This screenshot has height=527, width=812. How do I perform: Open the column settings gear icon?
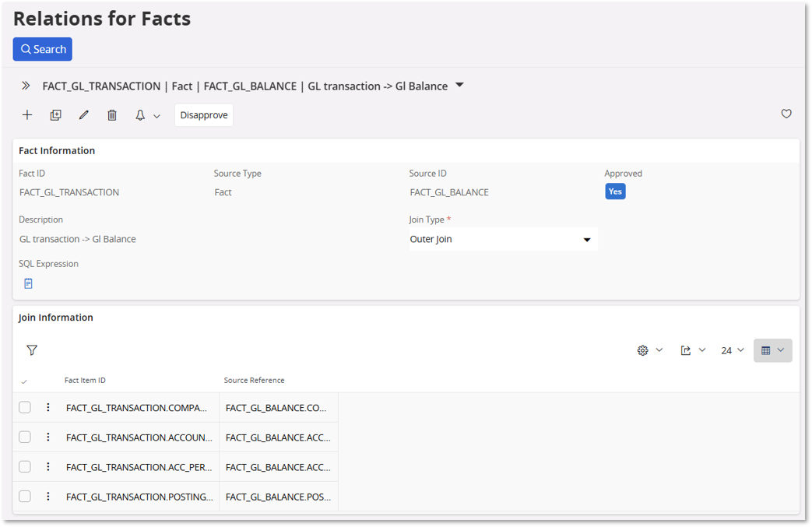click(642, 350)
